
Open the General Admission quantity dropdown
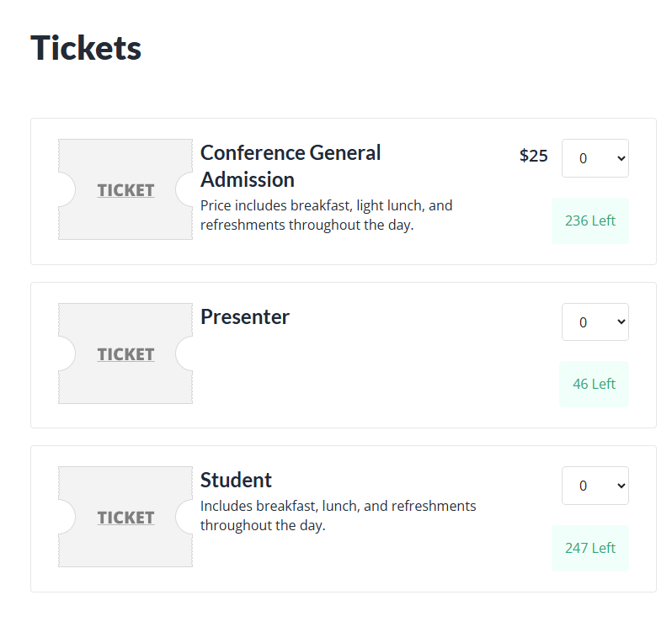click(595, 158)
